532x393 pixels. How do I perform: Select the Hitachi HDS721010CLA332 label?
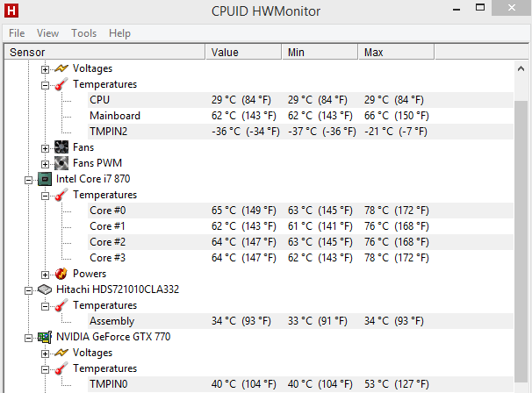[118, 289]
